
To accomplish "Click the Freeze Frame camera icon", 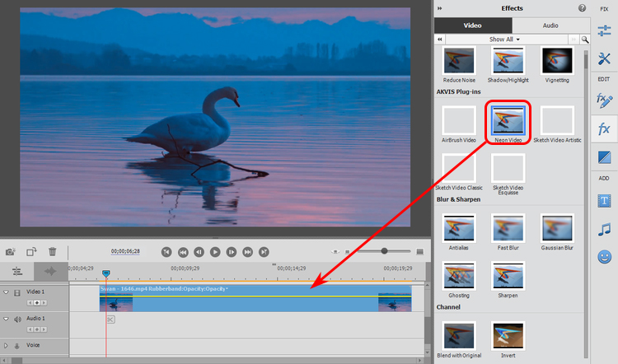I will 10,251.
